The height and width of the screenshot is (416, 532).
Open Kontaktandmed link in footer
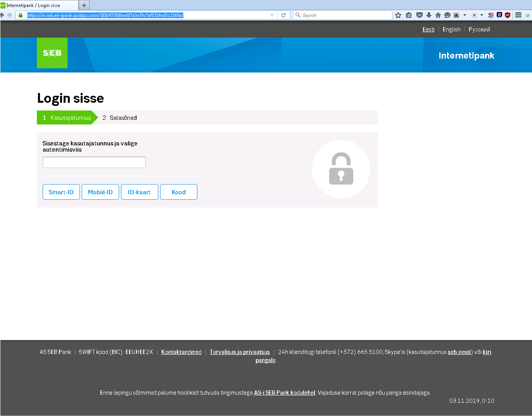[x=181, y=352]
